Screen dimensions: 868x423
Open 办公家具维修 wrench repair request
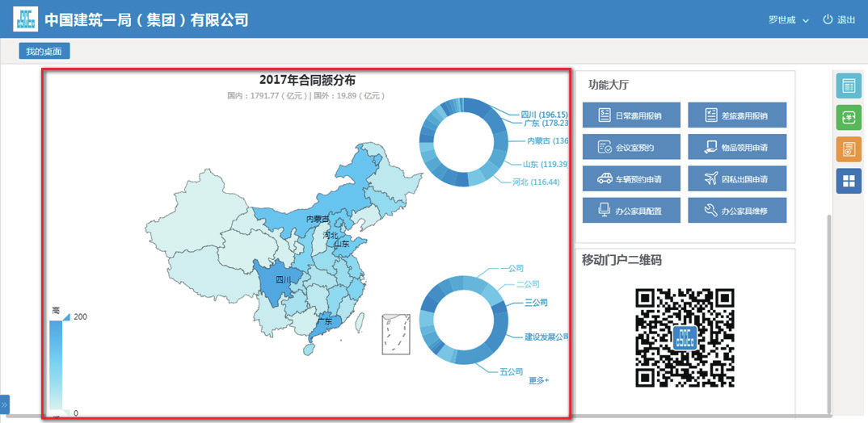click(x=736, y=210)
